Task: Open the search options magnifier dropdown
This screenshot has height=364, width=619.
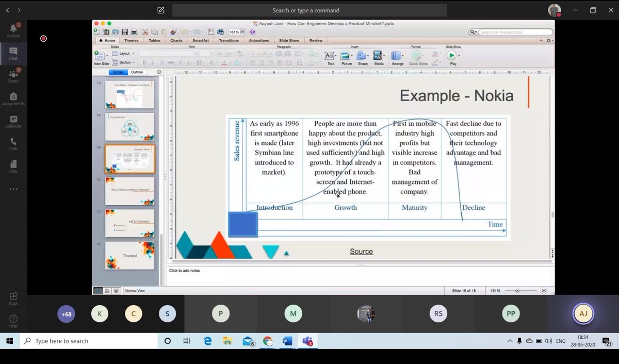Action: pyautogui.click(x=473, y=32)
